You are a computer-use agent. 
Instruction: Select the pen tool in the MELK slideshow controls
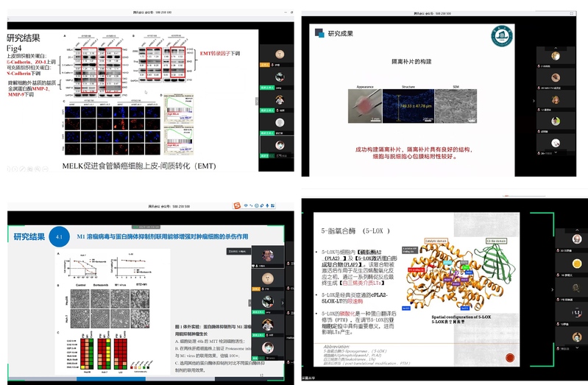23,169
